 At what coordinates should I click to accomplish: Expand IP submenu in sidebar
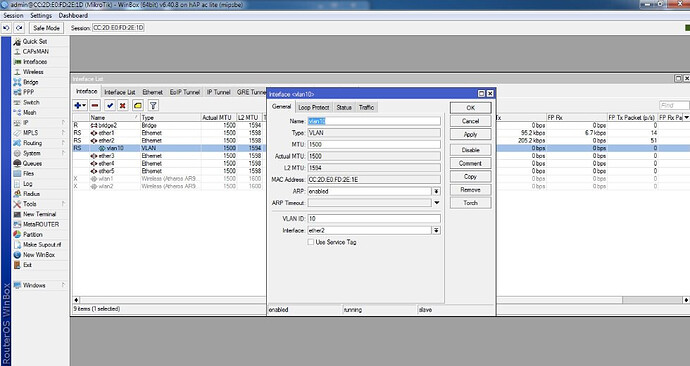[64, 122]
